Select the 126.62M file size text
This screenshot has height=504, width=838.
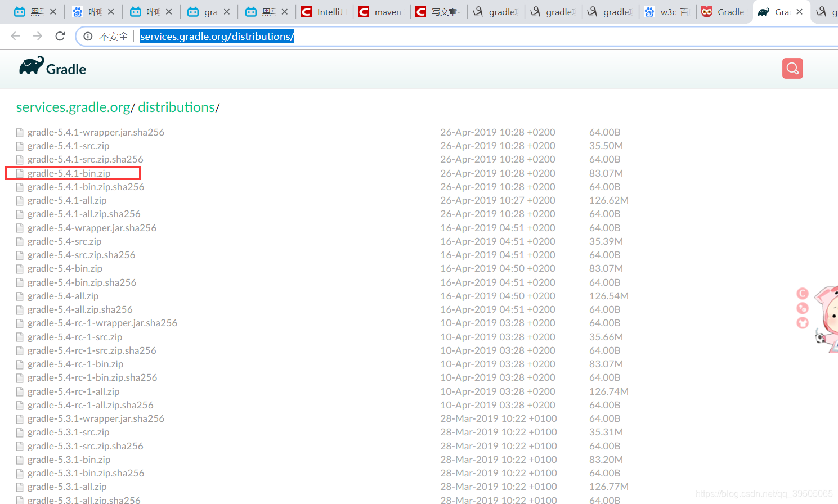pos(609,201)
